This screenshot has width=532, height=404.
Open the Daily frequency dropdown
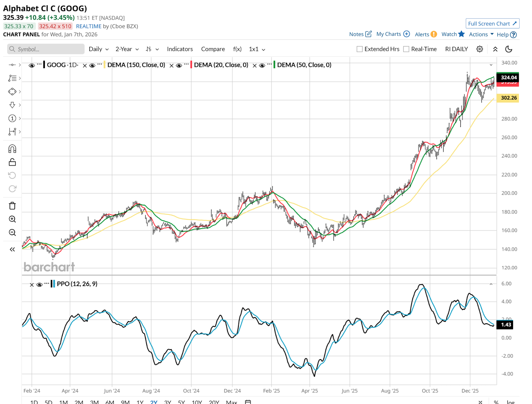coord(98,49)
